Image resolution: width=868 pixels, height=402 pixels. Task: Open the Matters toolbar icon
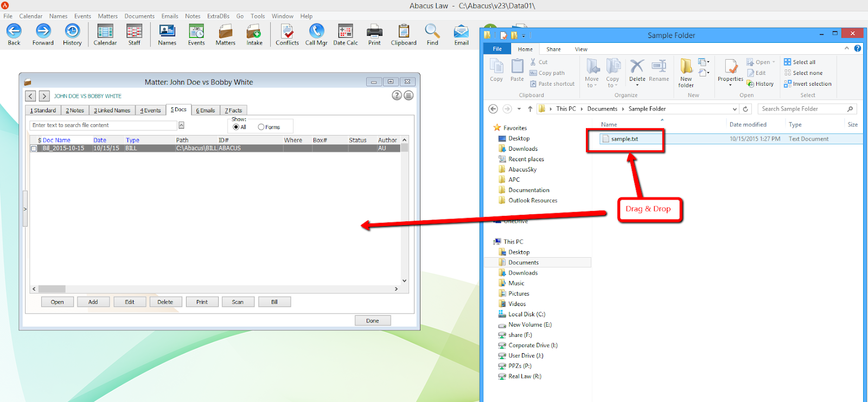pos(225,34)
